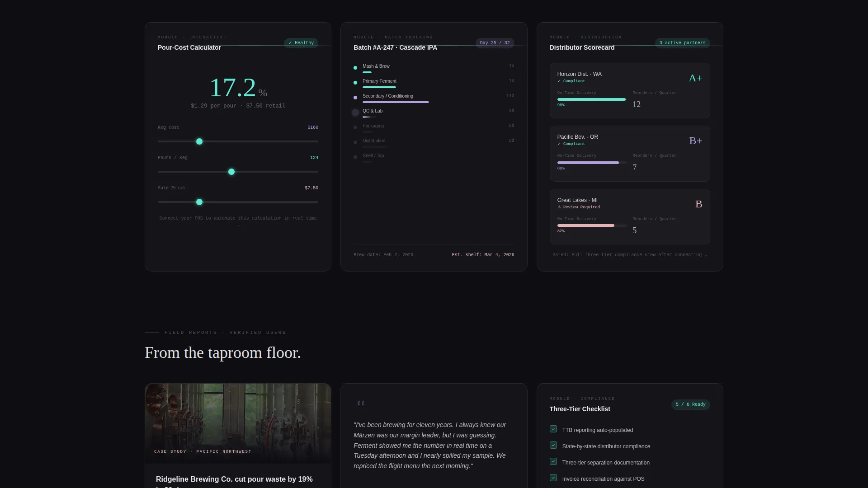Click Great Lakes On-Time Delivery bar

(x=592, y=225)
